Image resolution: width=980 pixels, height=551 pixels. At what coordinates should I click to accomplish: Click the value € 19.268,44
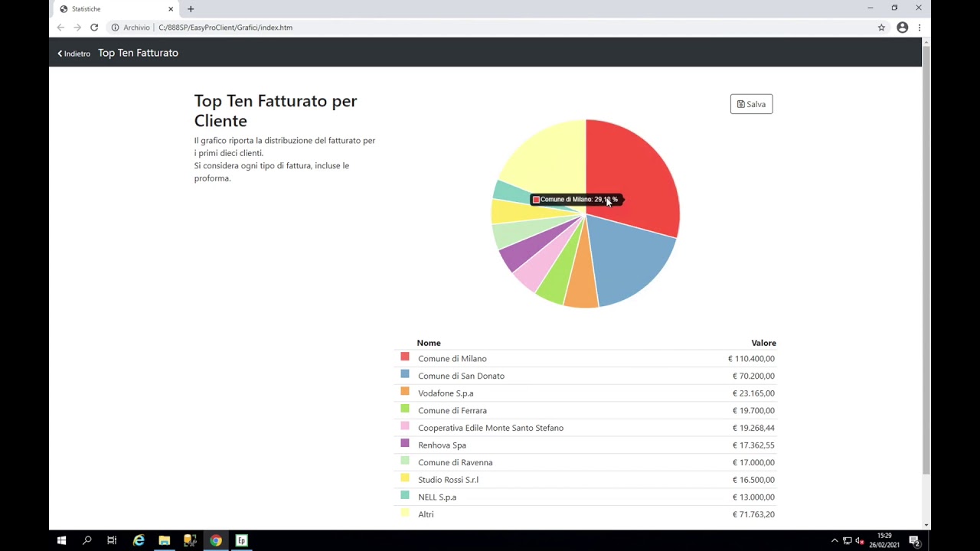(753, 428)
